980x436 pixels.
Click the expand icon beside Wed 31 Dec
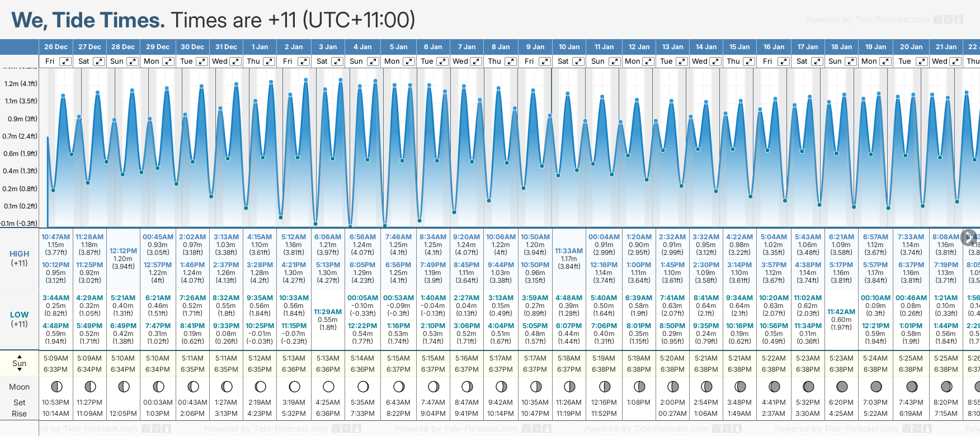(235, 61)
